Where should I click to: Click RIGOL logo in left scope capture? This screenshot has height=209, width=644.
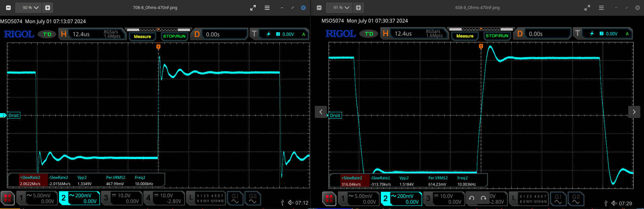(19, 34)
